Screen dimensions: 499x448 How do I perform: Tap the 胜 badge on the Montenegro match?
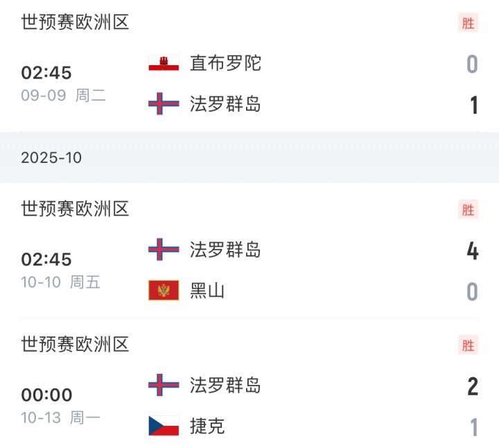click(x=469, y=209)
